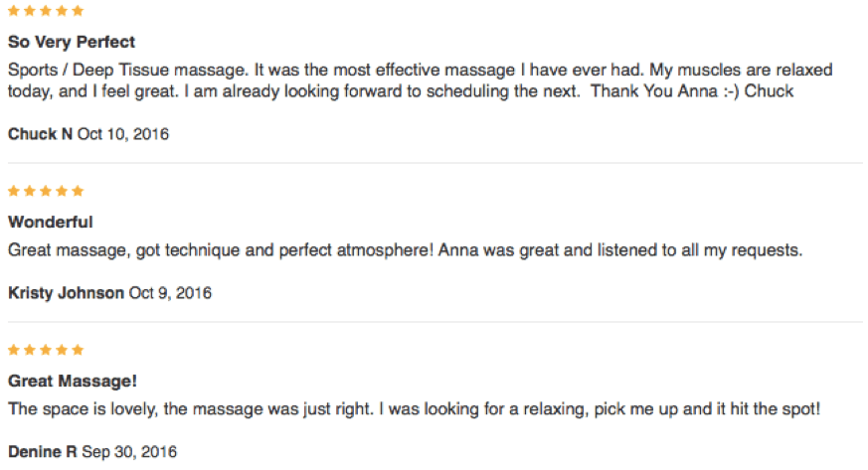Click the Oct 9, 2016 review date
This screenshot has height=470, width=868.
170,293
